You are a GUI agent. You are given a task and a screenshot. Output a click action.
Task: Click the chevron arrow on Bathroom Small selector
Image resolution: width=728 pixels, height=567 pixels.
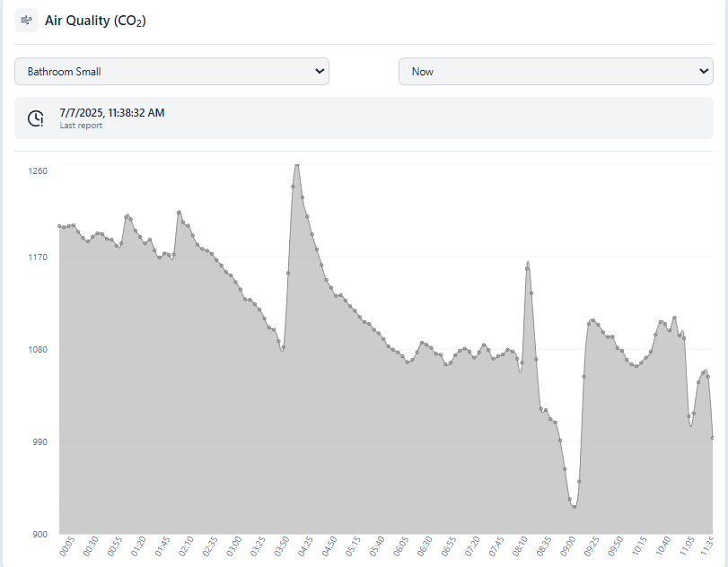click(320, 72)
